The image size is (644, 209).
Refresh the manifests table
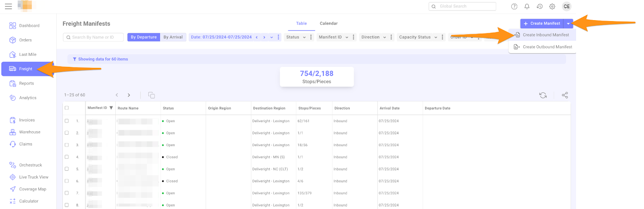[x=543, y=95]
